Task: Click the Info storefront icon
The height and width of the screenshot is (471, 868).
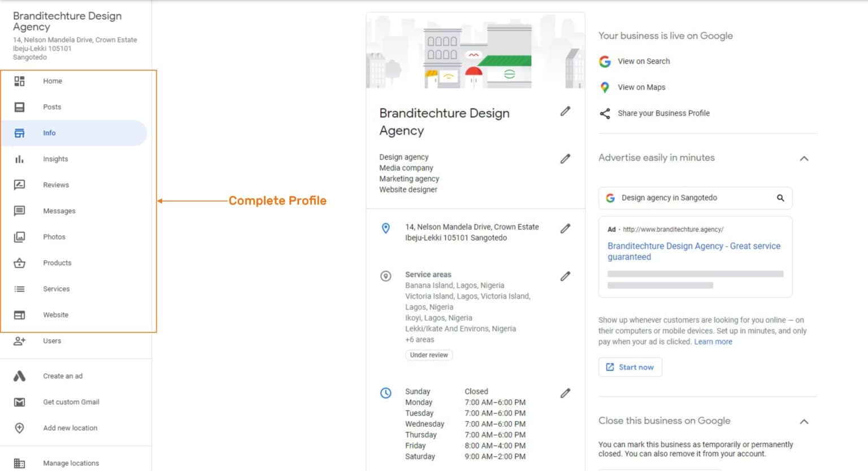Action: point(19,133)
